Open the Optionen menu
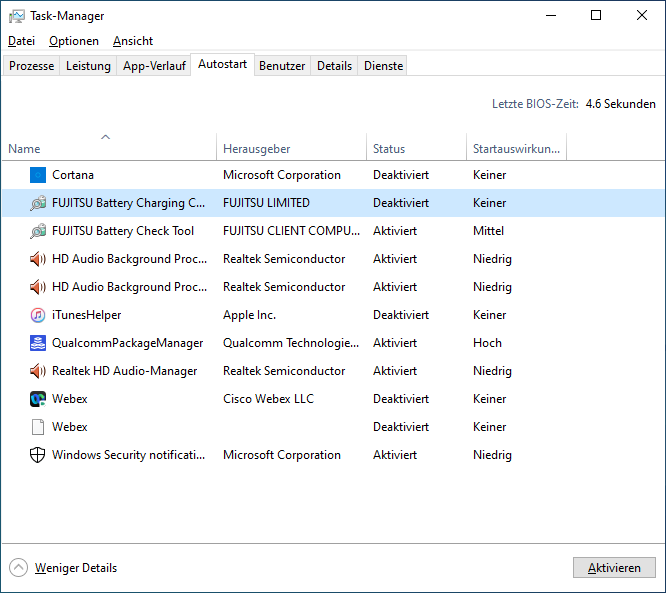Viewport: 666px width, 593px height. (74, 41)
